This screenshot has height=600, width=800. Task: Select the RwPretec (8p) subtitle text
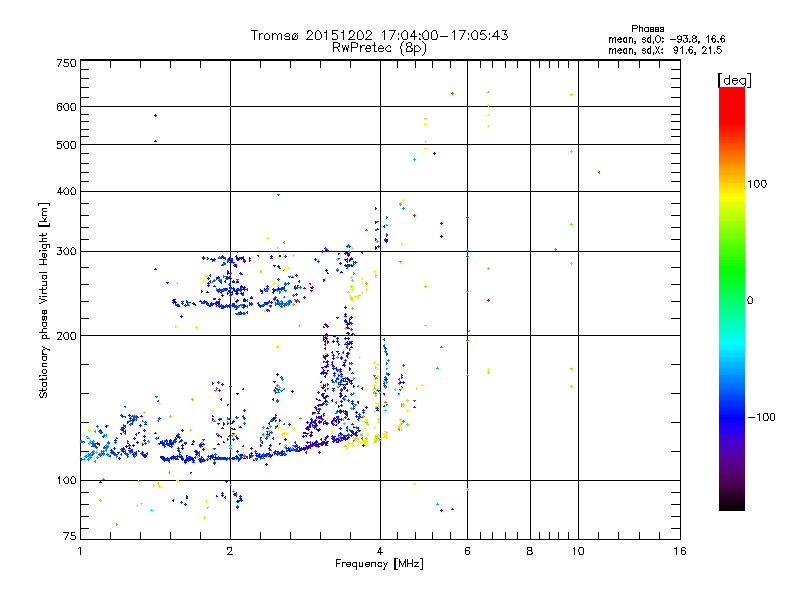(x=379, y=47)
